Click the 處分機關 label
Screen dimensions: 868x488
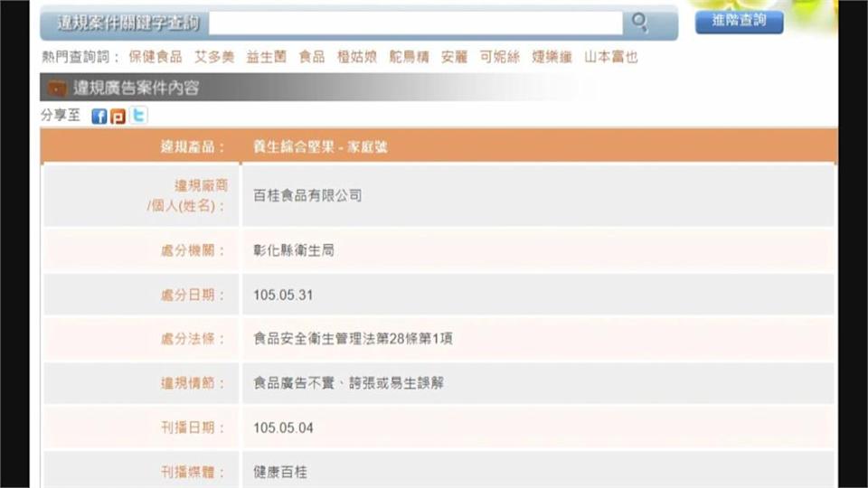(x=193, y=250)
